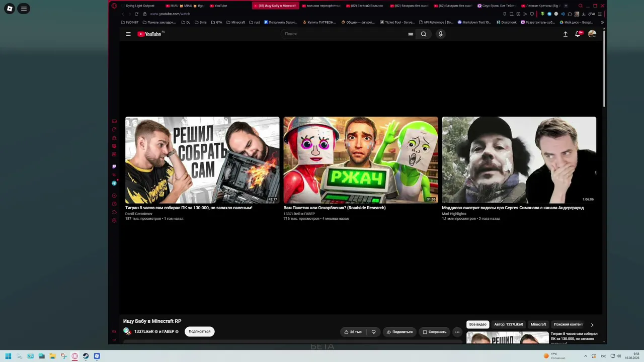The width and height of the screenshot is (644, 362).
Task: Open the 'Панель закладок' bookmarks folder
Action: 159,23
